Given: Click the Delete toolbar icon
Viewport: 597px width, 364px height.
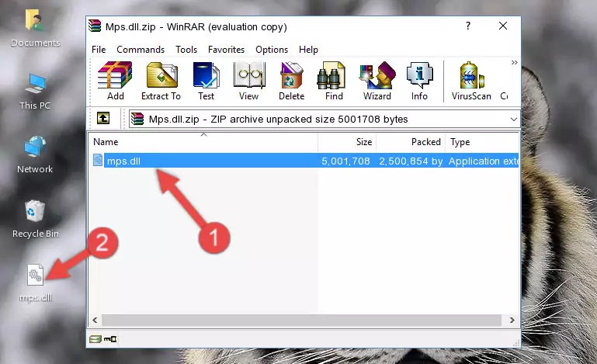Looking at the screenshot, I should [292, 81].
